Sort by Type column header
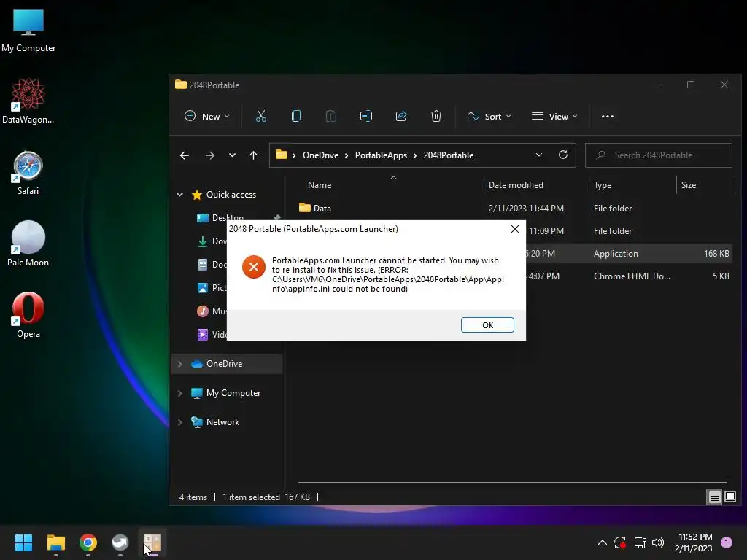 [602, 185]
